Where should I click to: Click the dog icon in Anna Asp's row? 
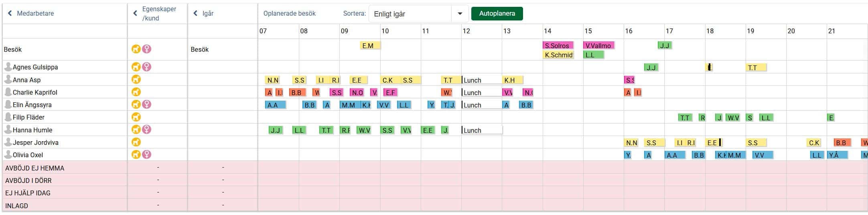pos(136,79)
